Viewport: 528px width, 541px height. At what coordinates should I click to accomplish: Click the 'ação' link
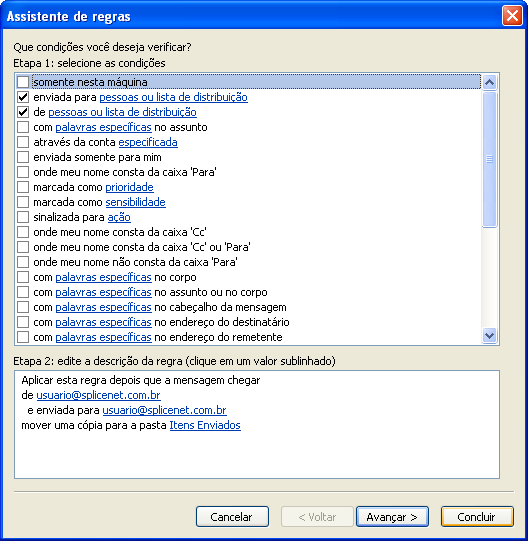[119, 217]
